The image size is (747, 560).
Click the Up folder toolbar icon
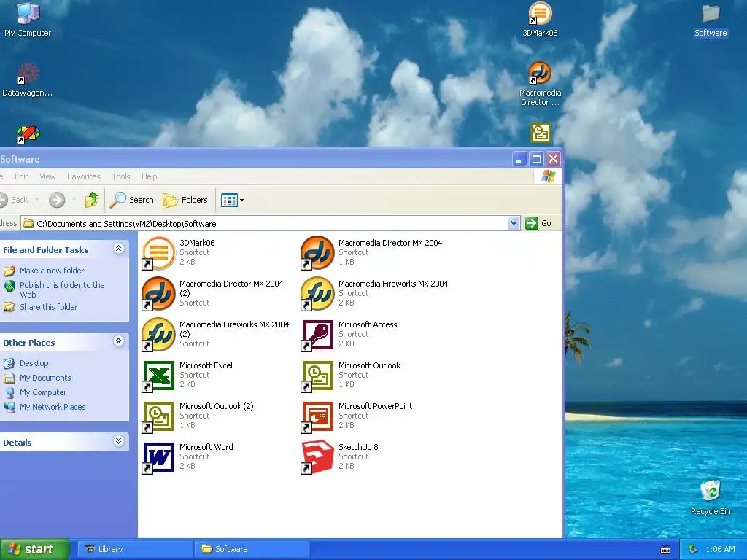coord(92,200)
